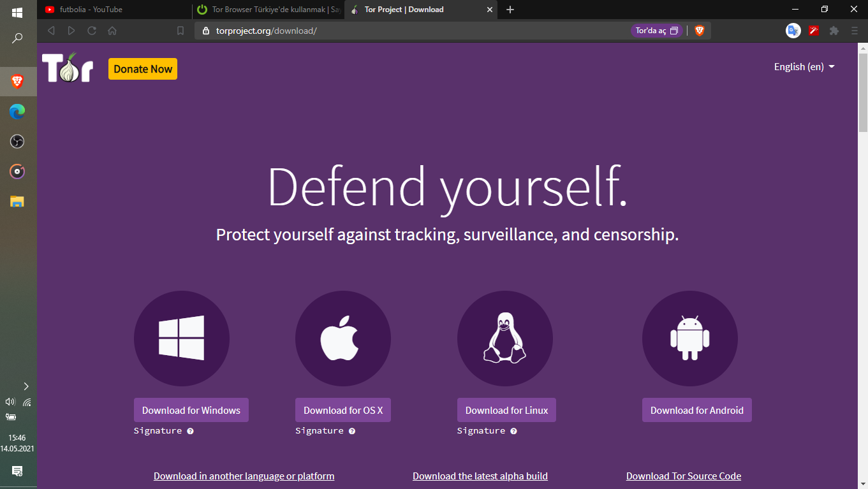Click Download for Linux
The height and width of the screenshot is (489, 868).
coord(506,410)
